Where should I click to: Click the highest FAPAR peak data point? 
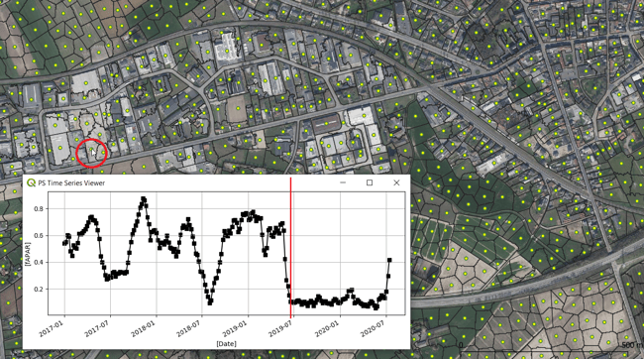point(144,199)
